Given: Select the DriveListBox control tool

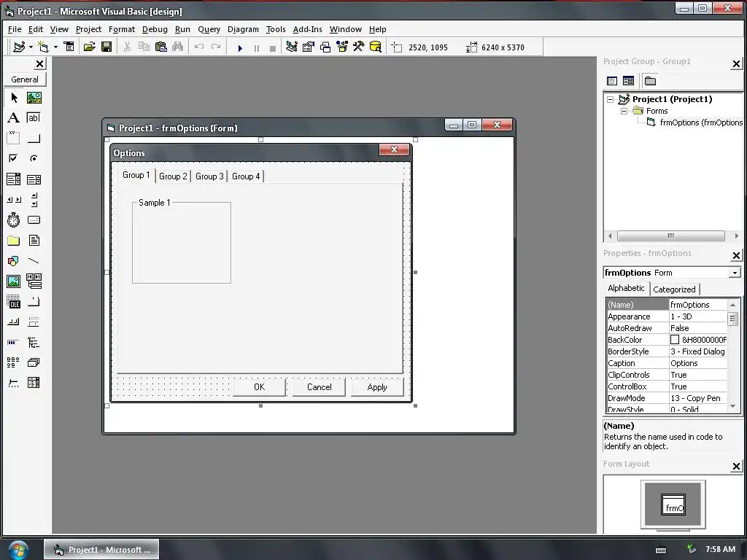Looking at the screenshot, I should [x=34, y=220].
